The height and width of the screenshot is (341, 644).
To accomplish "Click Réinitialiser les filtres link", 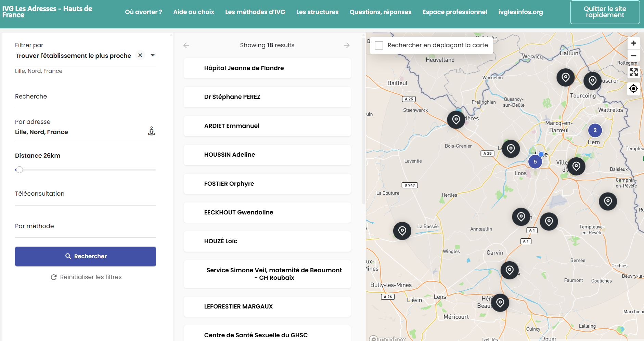I will click(86, 277).
